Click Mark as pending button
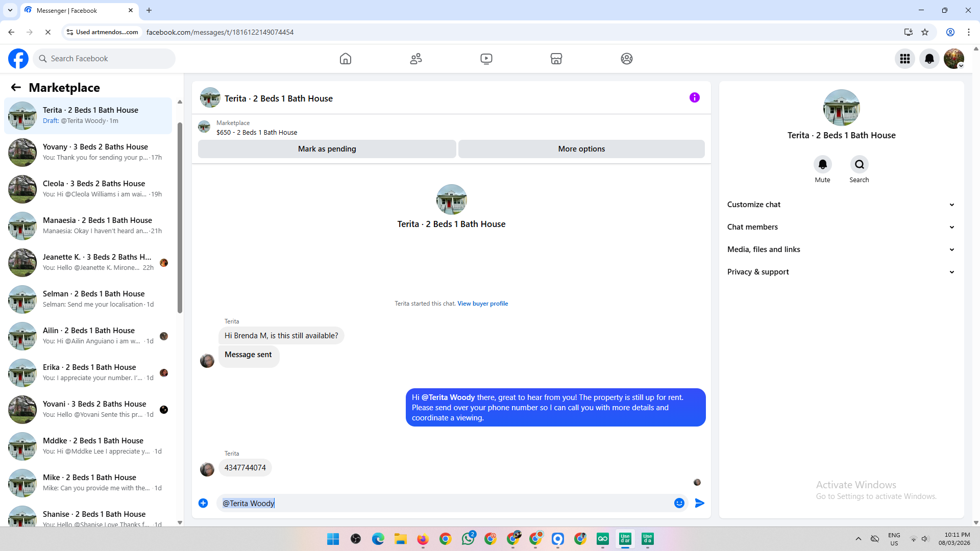The width and height of the screenshot is (980, 551). 327,149
